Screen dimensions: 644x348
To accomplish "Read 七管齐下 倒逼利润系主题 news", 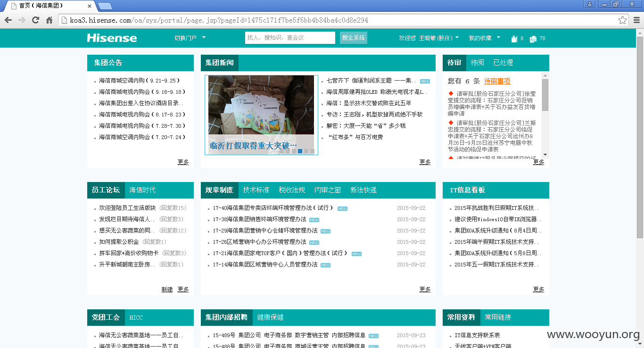I will [x=372, y=81].
